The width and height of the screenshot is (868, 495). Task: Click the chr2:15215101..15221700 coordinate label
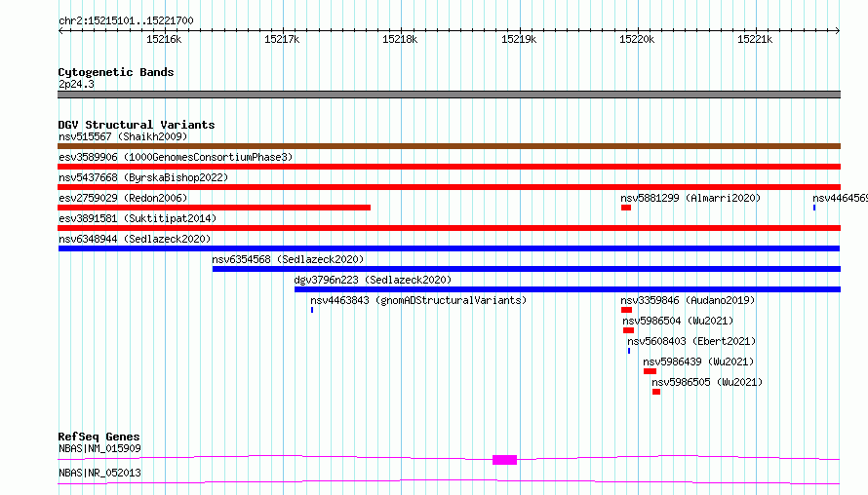pyautogui.click(x=126, y=20)
